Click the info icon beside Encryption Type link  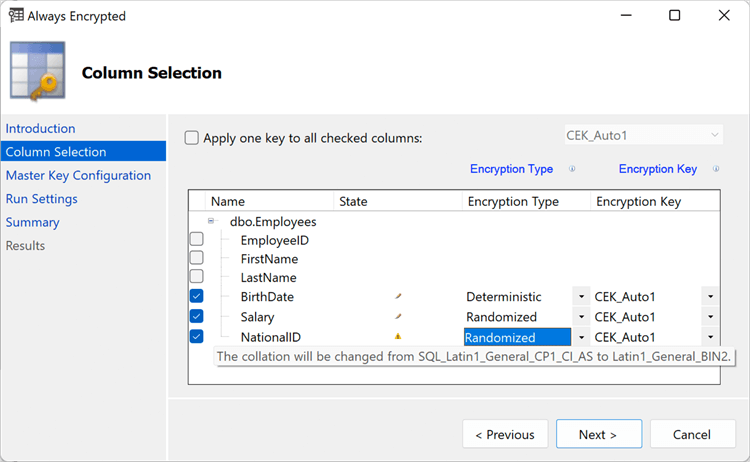click(572, 170)
